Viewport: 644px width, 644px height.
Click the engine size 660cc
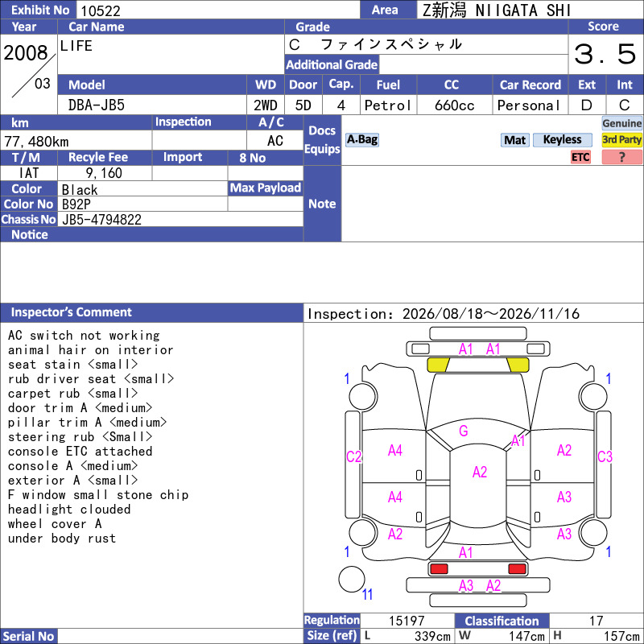click(454, 105)
